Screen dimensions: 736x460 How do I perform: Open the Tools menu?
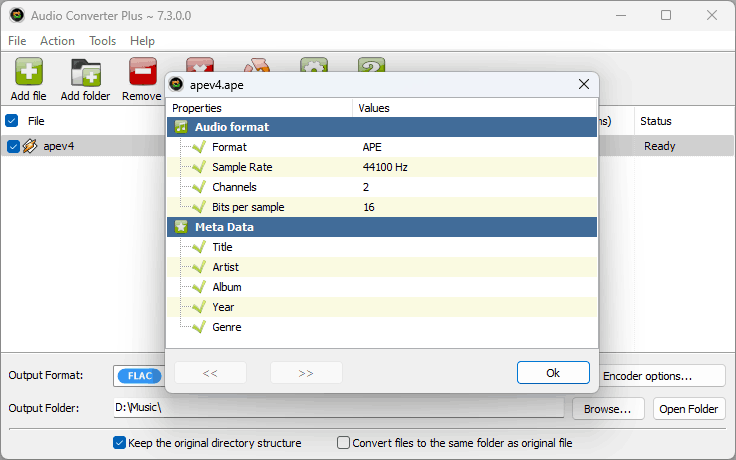[102, 41]
